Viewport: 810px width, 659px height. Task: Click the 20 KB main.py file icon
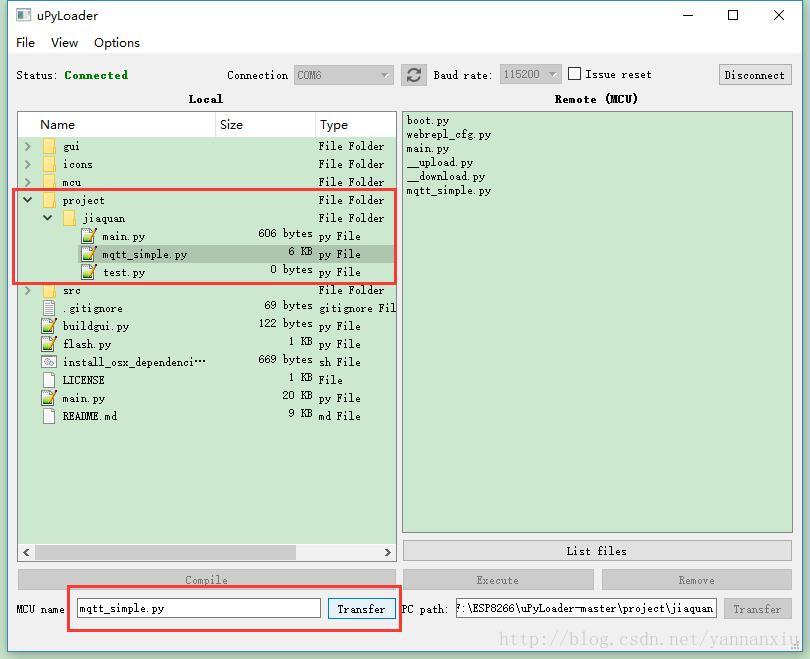coord(49,398)
